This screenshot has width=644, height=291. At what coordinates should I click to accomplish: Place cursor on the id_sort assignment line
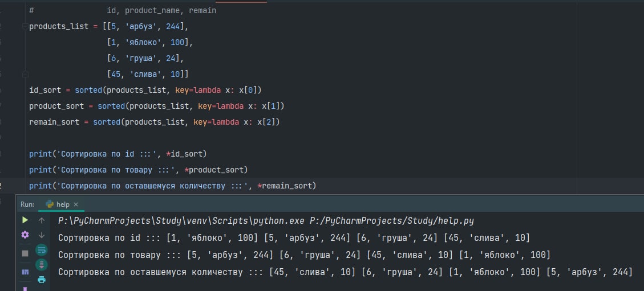145,90
